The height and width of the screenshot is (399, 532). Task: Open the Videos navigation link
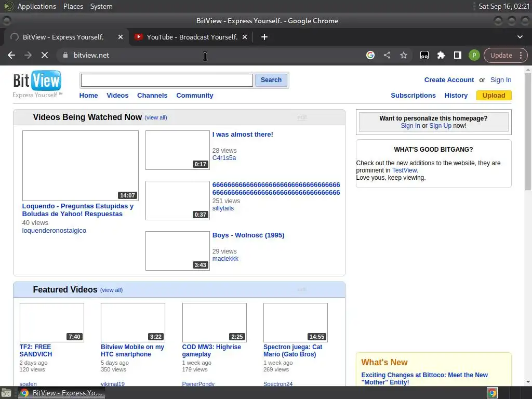tap(117, 96)
